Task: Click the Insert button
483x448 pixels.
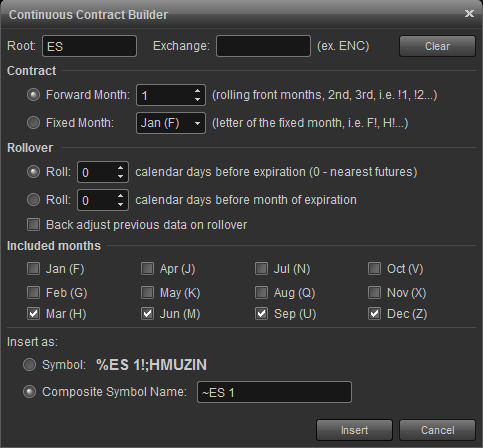Action: (354, 430)
